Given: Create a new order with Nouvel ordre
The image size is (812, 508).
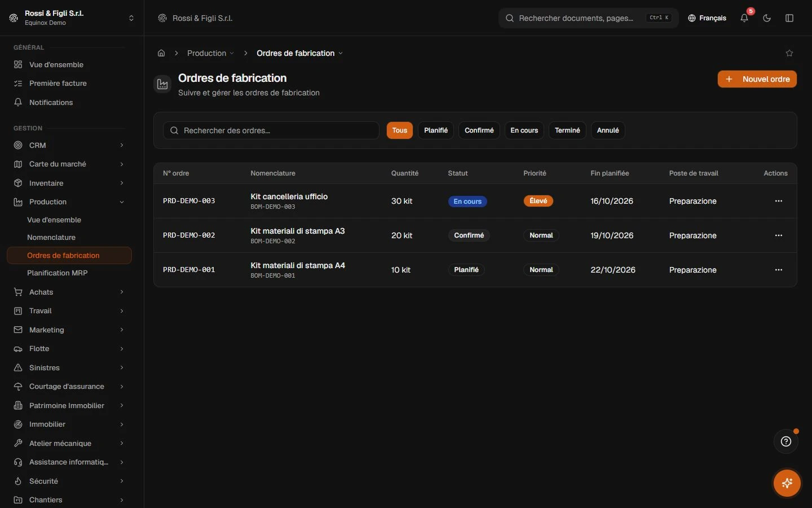Looking at the screenshot, I should [757, 79].
